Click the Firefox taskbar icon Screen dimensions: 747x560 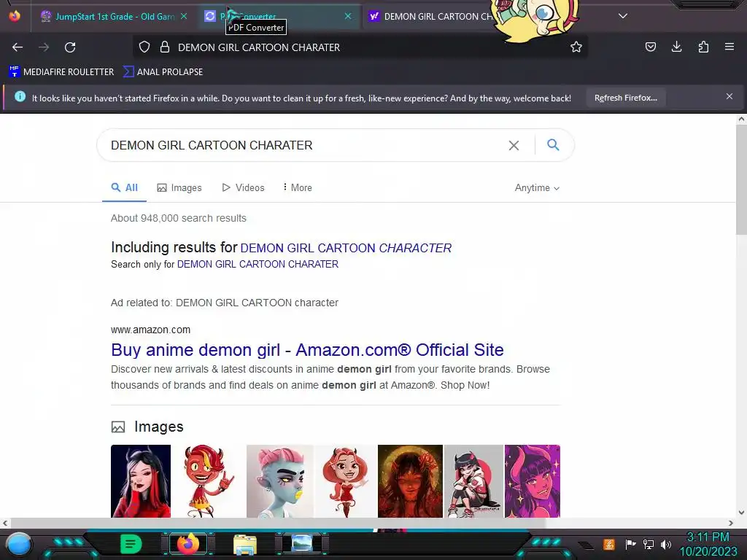188,544
